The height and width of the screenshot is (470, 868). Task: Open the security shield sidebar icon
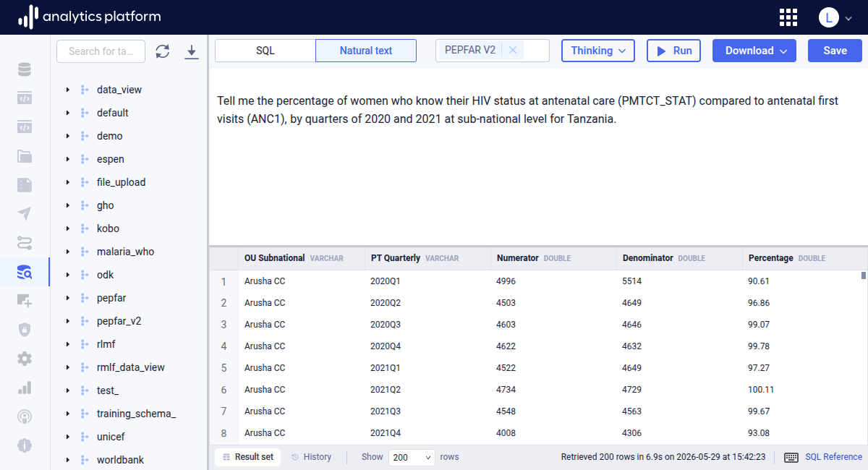pyautogui.click(x=25, y=330)
